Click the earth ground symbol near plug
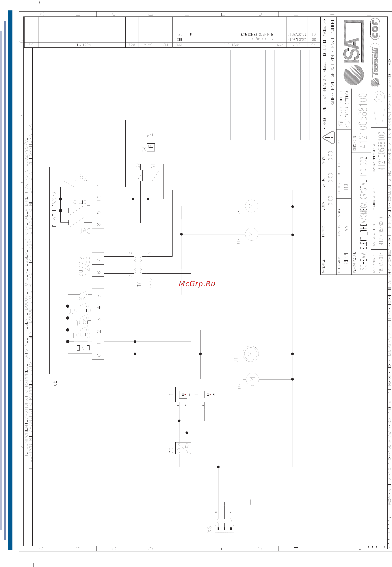This screenshot has height=567, width=392. pos(251,502)
